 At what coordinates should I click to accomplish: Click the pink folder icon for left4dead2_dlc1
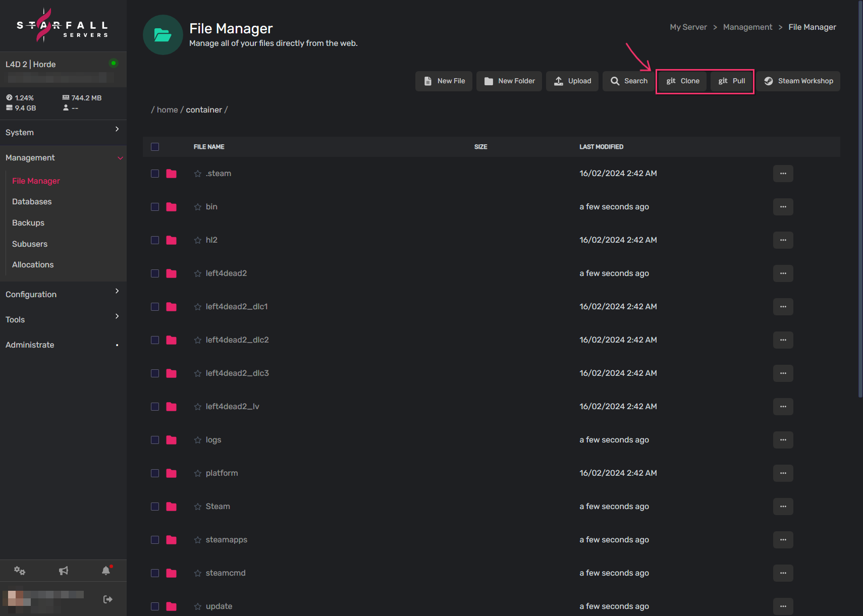click(x=172, y=307)
